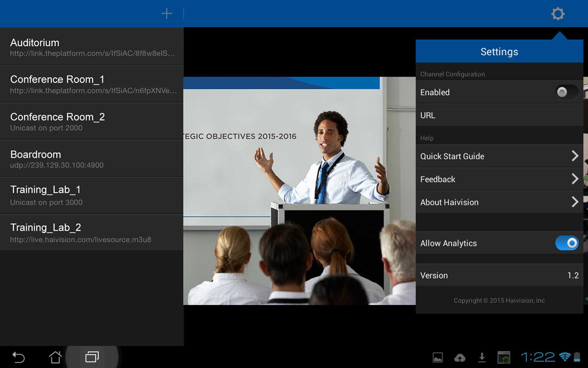This screenshot has height=368, width=588.
Task: Add a new channel with the plus icon
Action: point(167,13)
